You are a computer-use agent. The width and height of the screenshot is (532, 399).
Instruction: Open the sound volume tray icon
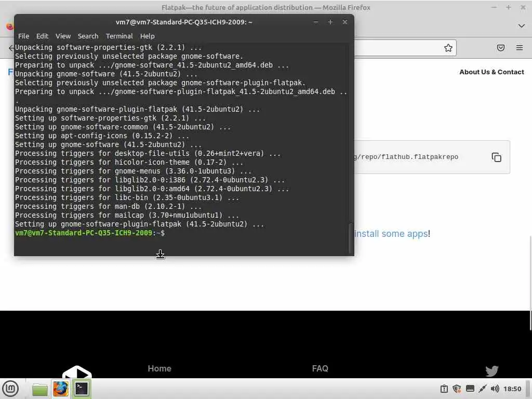click(495, 389)
